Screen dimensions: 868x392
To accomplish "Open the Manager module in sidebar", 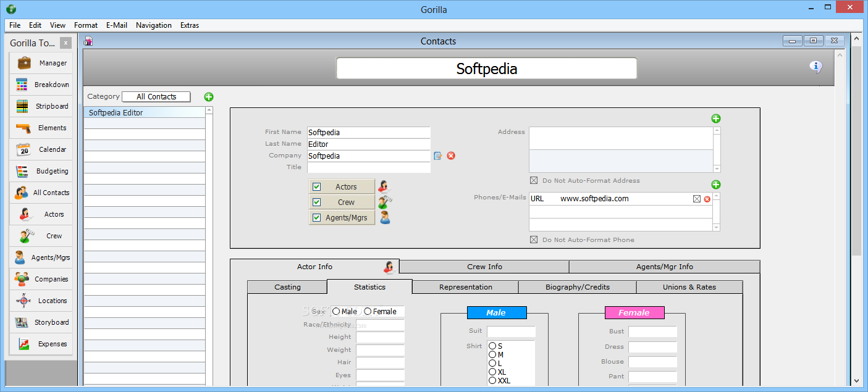I will point(41,63).
